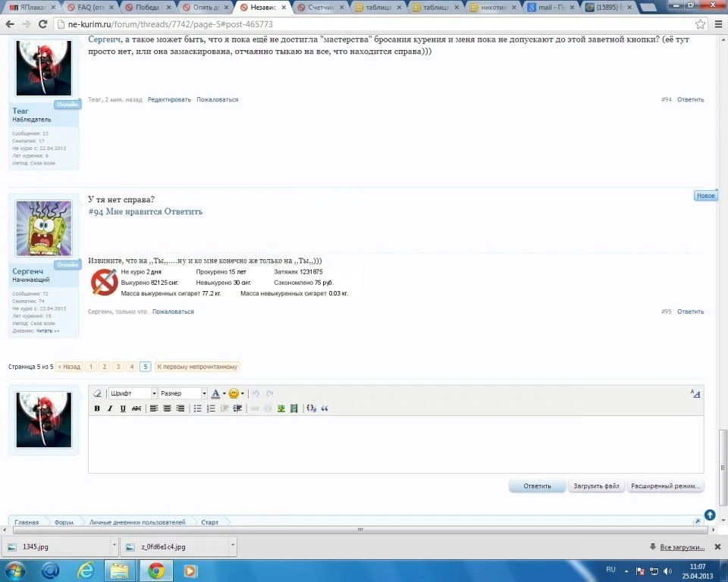Click the Ответить submit button
The width and height of the screenshot is (728, 582).
pos(537,486)
